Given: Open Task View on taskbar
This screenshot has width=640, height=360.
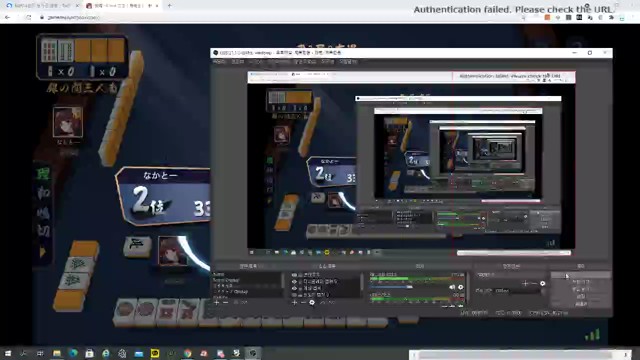Looking at the screenshot, I should [x=40, y=353].
